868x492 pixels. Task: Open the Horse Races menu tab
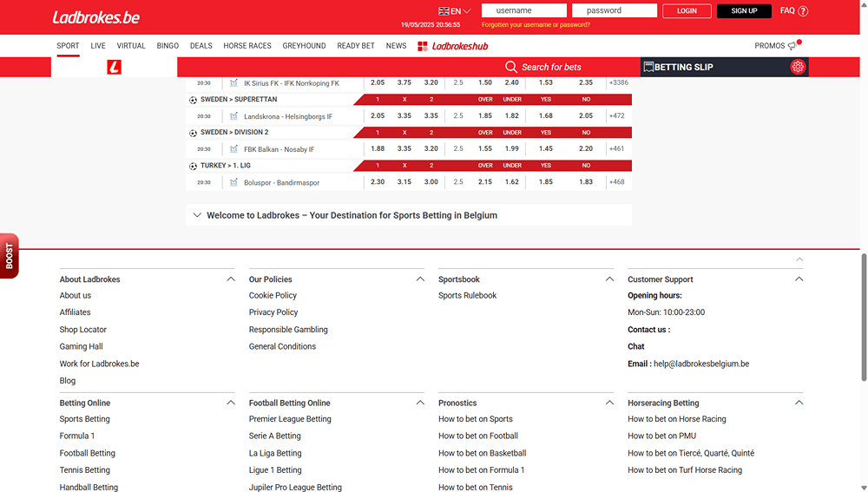[x=247, y=45]
